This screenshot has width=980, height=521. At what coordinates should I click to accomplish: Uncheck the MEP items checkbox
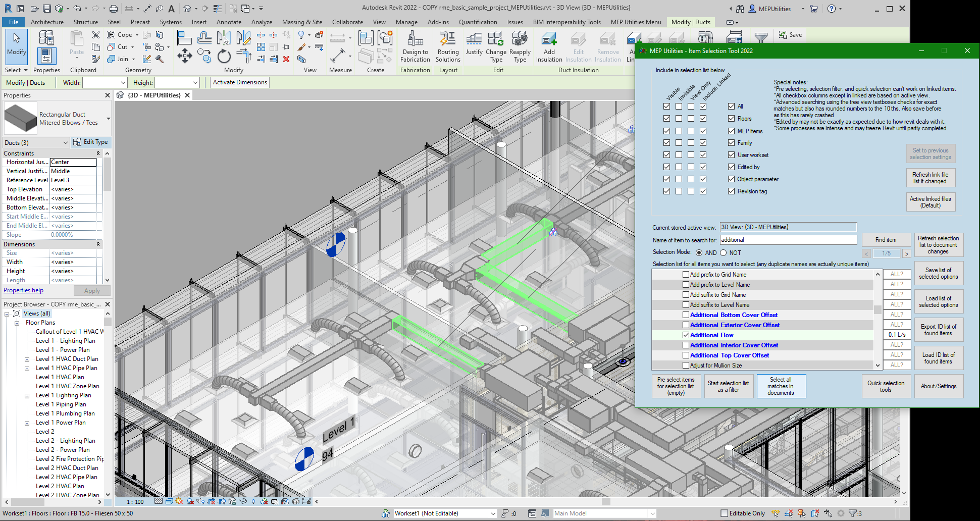coord(731,131)
